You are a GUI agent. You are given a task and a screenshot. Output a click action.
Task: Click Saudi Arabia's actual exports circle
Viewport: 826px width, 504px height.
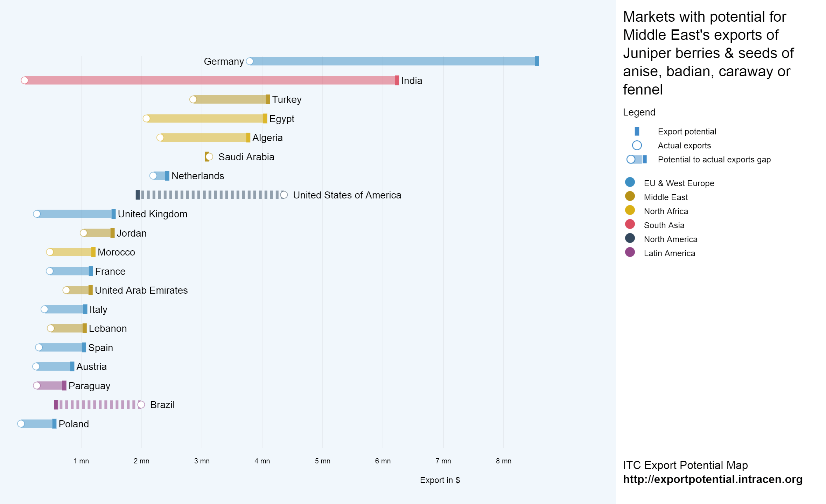click(x=209, y=157)
